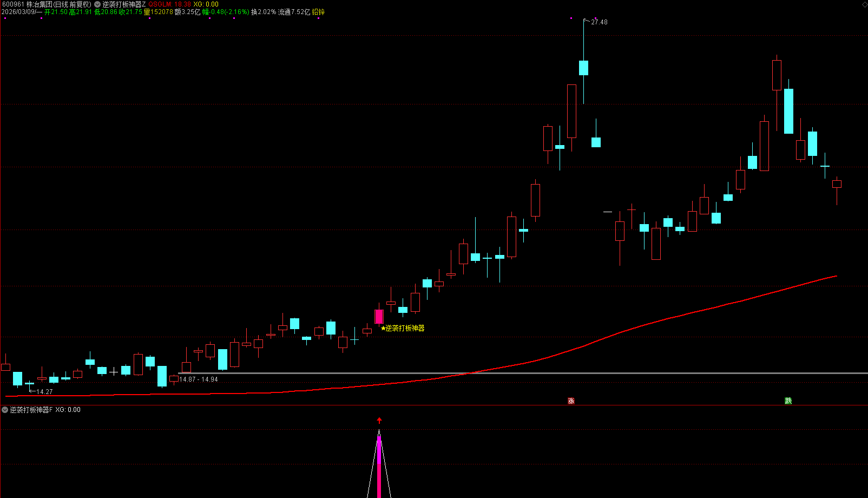
Task: Click the diamond icon at chart top-right
Action: pyautogui.click(x=864, y=4)
